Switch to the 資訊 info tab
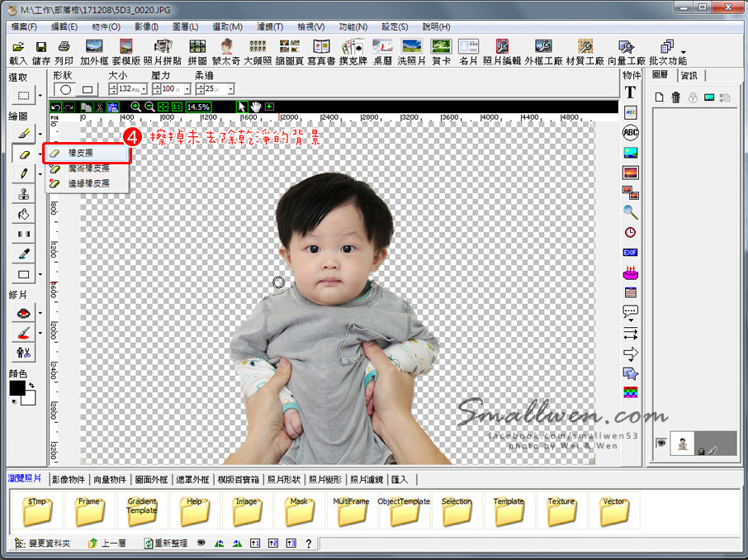 [689, 75]
